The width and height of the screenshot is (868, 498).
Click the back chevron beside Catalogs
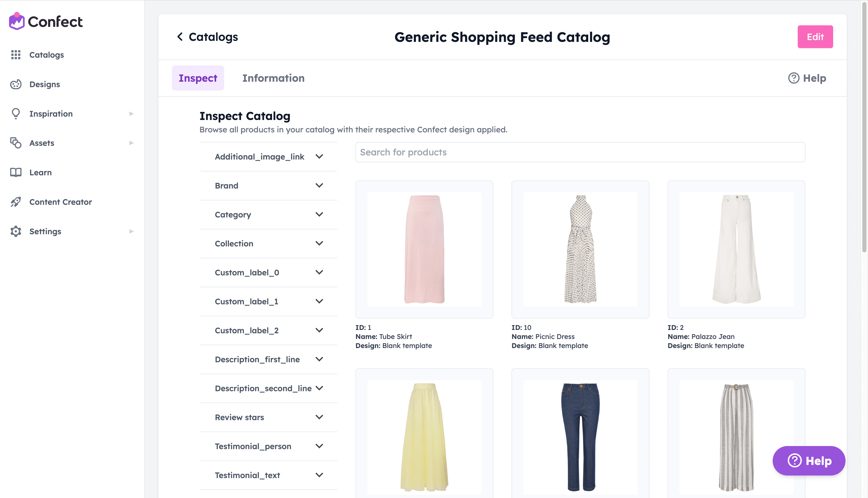point(180,37)
